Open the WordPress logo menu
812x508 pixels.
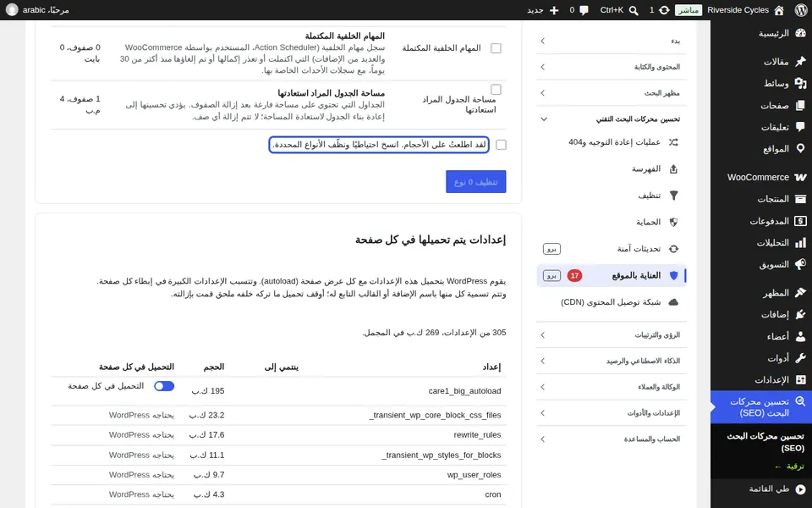[800, 10]
